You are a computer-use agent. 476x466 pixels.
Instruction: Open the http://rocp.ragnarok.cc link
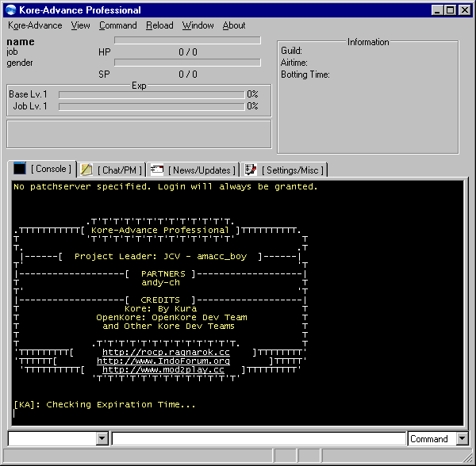[x=166, y=353]
